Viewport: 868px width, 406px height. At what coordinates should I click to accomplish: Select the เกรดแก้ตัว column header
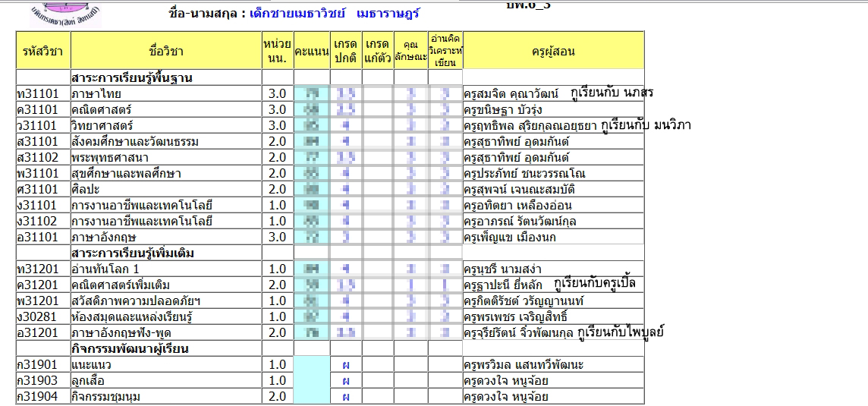(x=378, y=50)
